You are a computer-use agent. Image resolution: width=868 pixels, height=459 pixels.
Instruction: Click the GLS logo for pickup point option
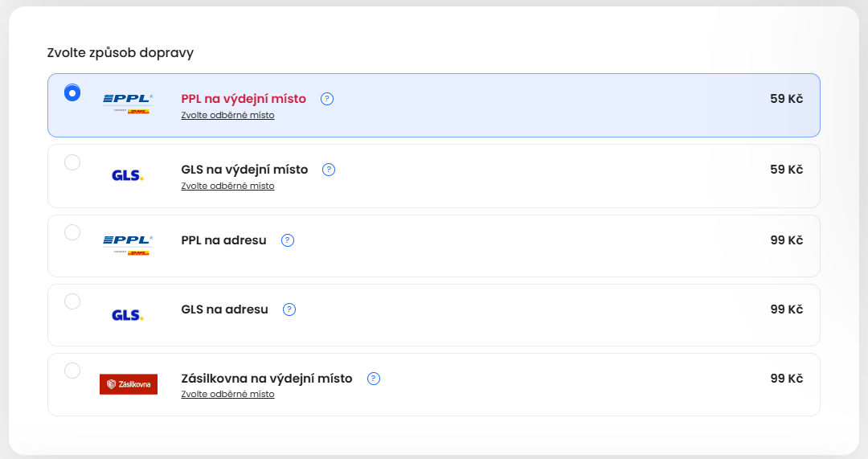pyautogui.click(x=128, y=175)
